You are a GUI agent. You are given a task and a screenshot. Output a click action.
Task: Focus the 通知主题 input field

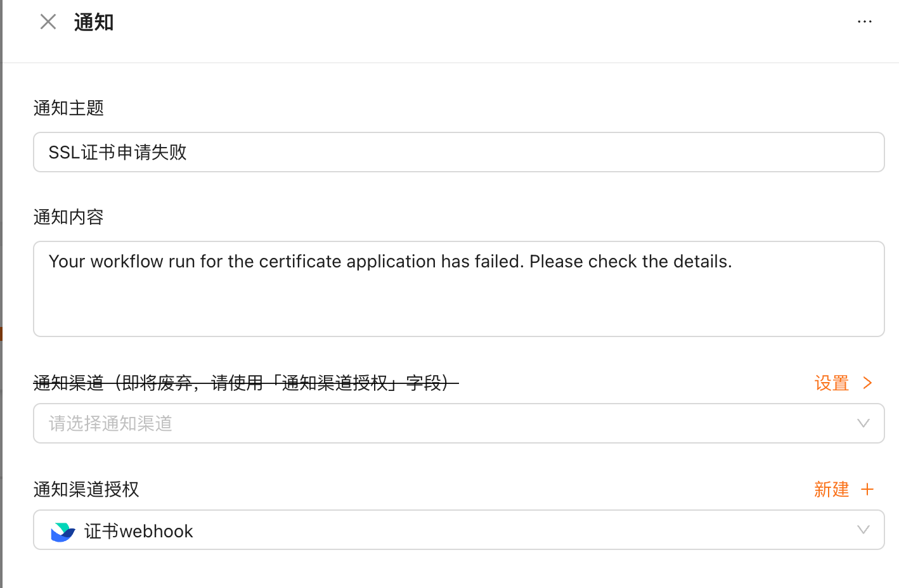(458, 152)
